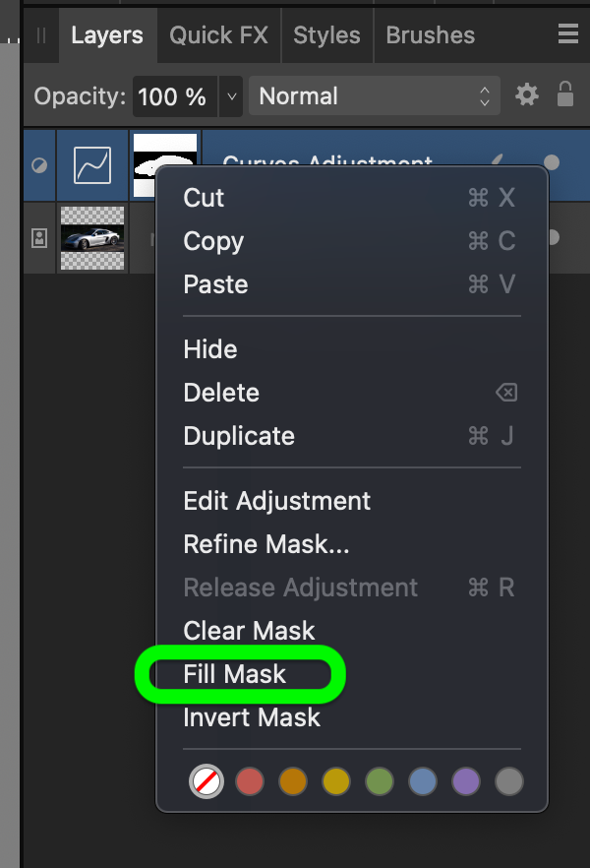Open the opacity percentage dropdown arrow
Viewport: 590px width, 868px height.
232,96
